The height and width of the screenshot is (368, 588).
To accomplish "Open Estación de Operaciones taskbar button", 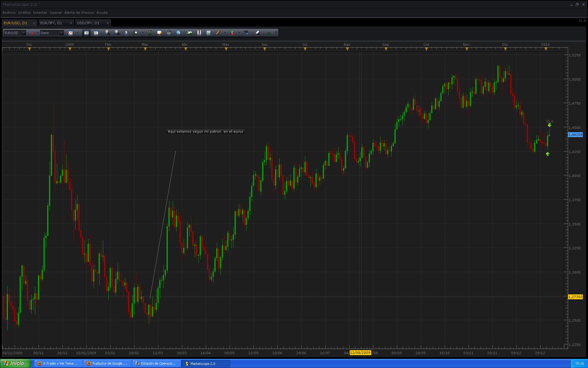I will coord(157,363).
